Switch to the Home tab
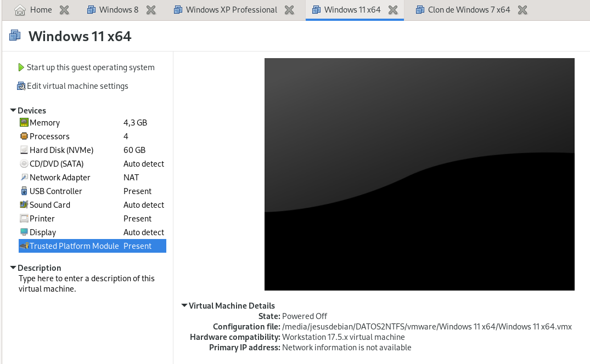Screen dimensions: 590x364 click(41, 10)
